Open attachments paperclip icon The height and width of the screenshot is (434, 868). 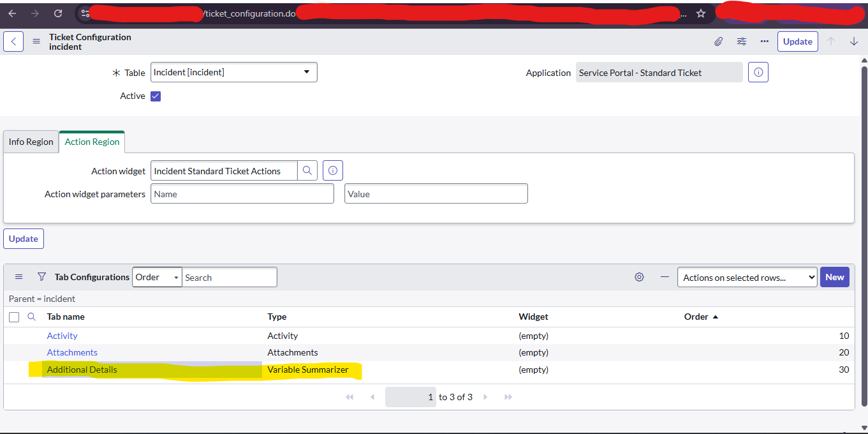pos(718,41)
